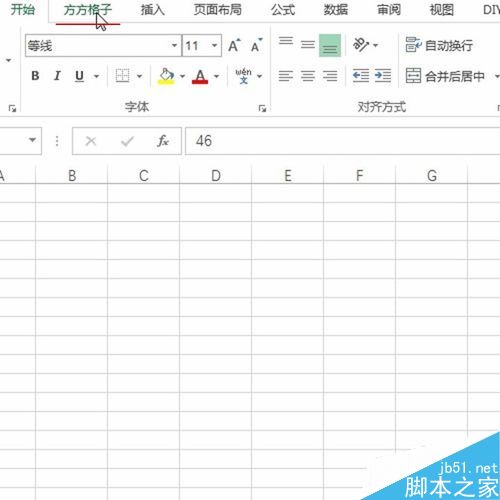
Task: Click insert function fx icon
Action: click(x=163, y=141)
